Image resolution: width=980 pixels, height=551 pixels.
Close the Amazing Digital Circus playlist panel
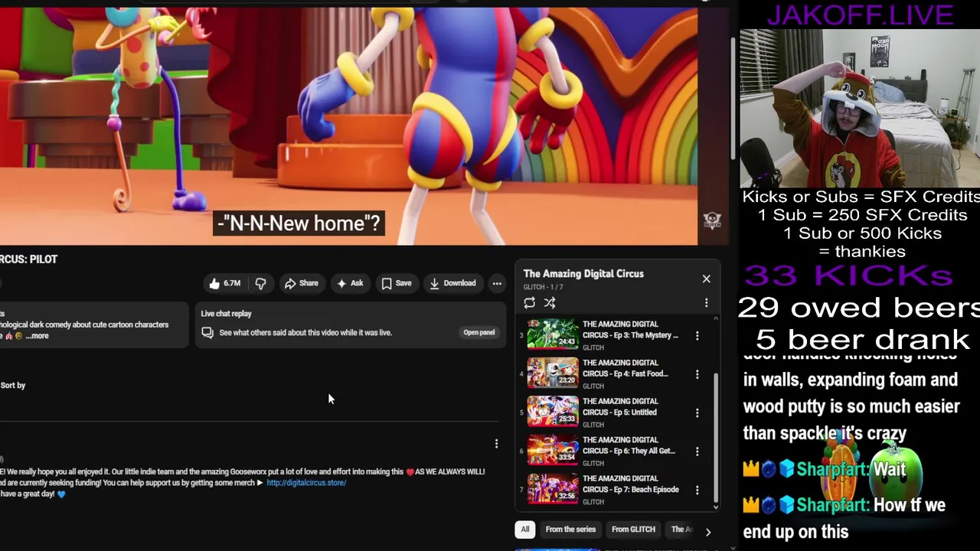706,279
